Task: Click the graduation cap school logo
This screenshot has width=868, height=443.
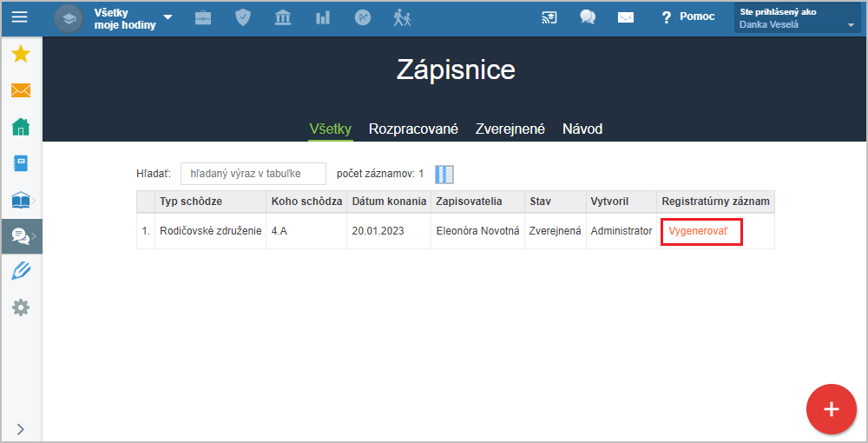Action: (69, 18)
